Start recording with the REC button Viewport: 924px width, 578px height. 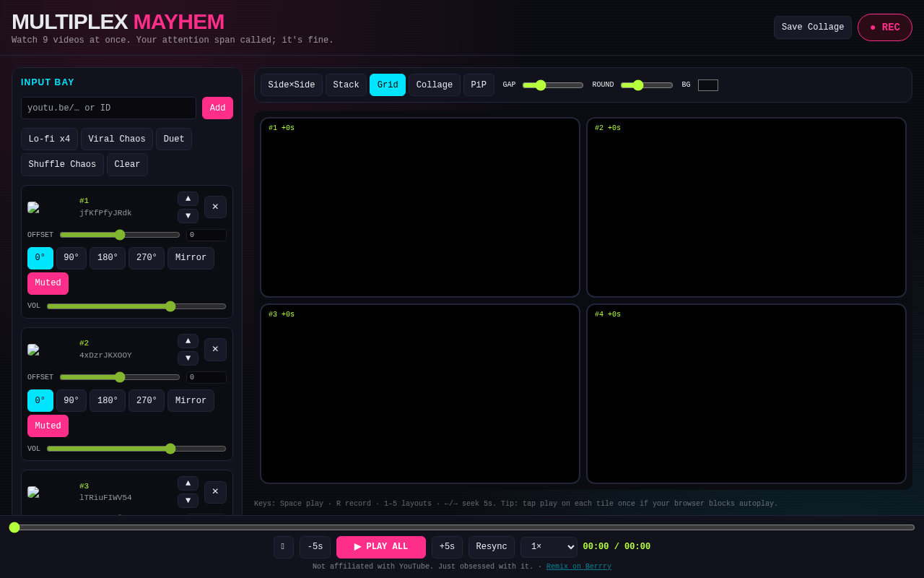(x=885, y=27)
